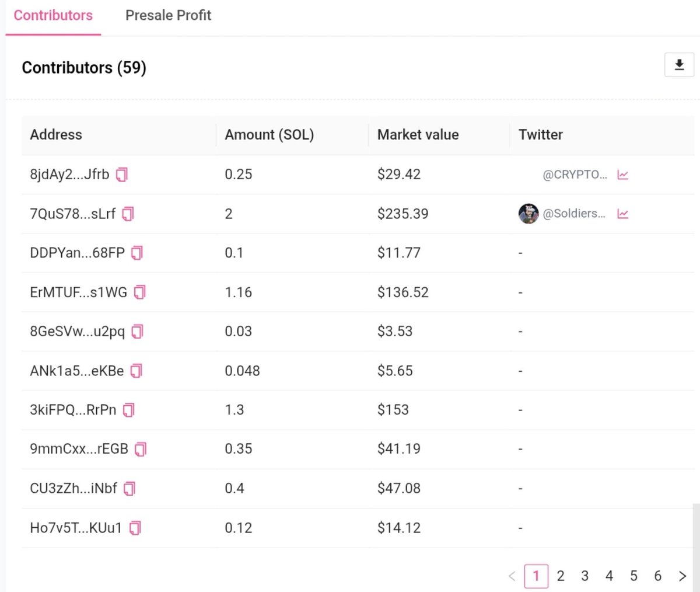Copy address 8jdAy2...Jfrb
This screenshot has width=700, height=592.
coord(121,175)
